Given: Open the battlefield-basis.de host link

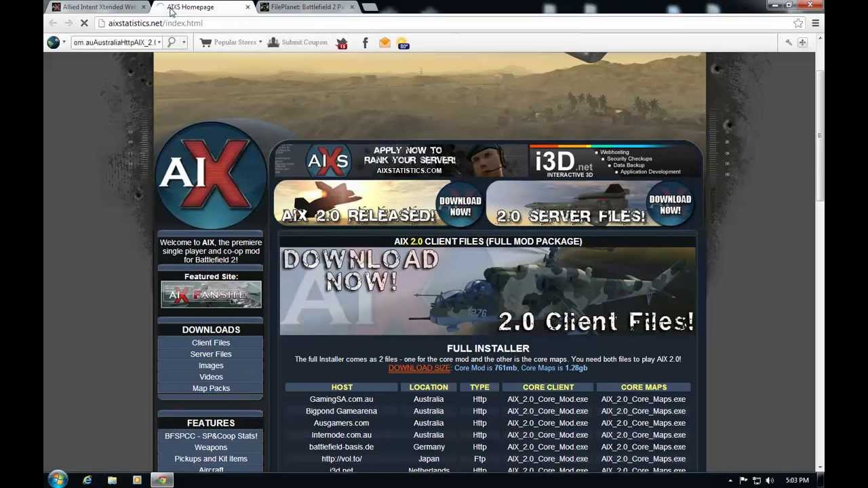Looking at the screenshot, I should click(x=341, y=447).
